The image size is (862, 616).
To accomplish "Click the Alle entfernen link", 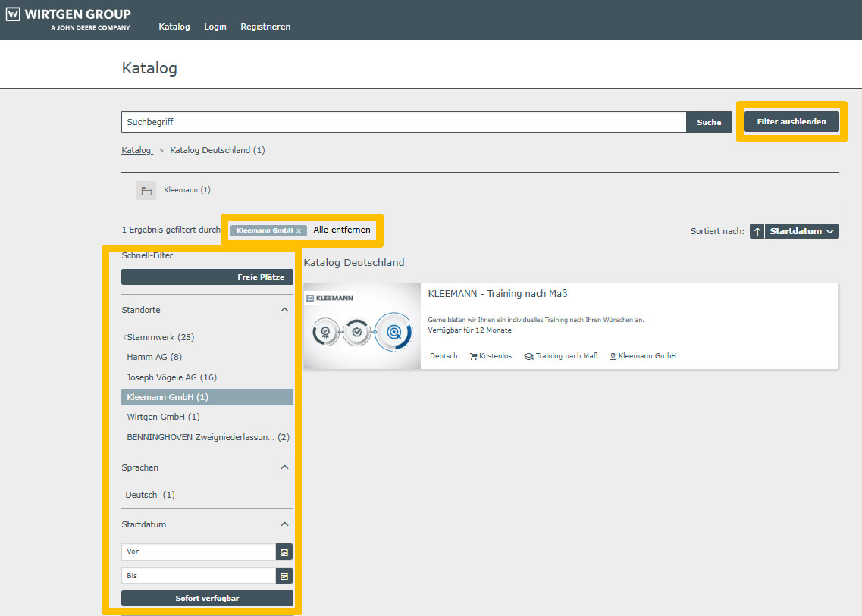I will (342, 230).
